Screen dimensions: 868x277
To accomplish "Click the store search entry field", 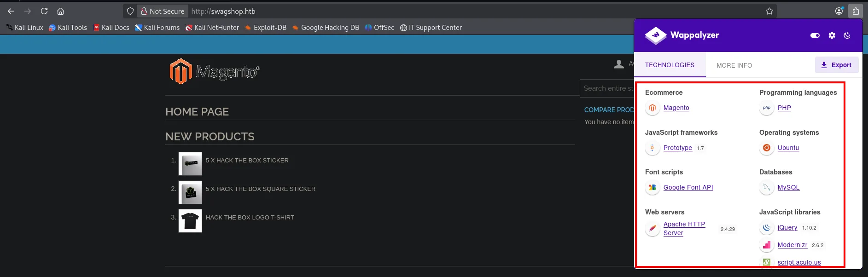I will coord(607,88).
